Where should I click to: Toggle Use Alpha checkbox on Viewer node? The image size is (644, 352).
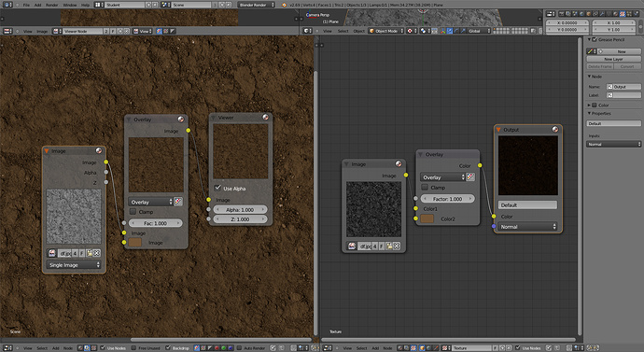[217, 188]
